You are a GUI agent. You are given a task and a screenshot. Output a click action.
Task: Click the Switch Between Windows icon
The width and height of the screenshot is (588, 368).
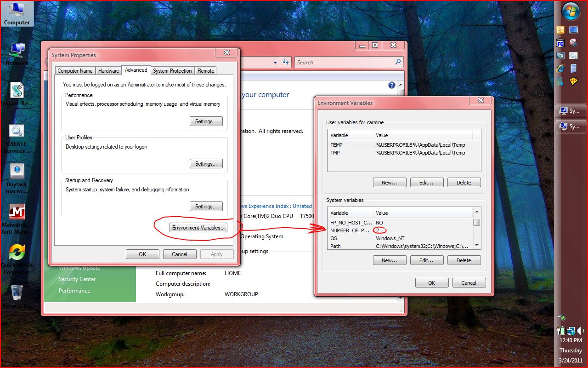coord(560,56)
